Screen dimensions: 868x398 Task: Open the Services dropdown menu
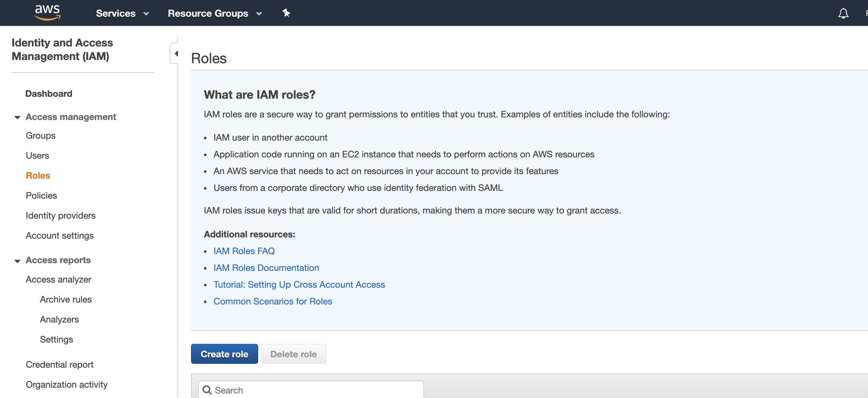coord(122,14)
